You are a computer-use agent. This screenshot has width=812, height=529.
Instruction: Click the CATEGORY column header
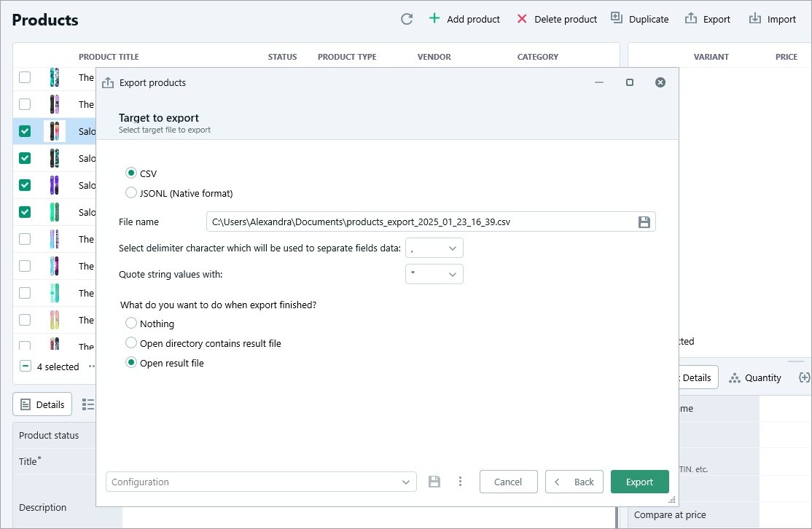tap(537, 57)
